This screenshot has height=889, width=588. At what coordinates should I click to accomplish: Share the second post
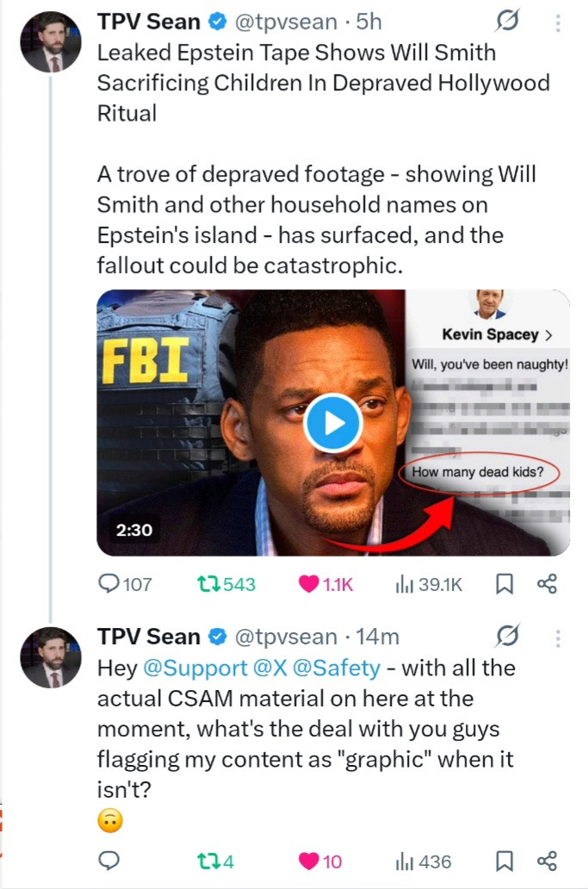(x=547, y=861)
